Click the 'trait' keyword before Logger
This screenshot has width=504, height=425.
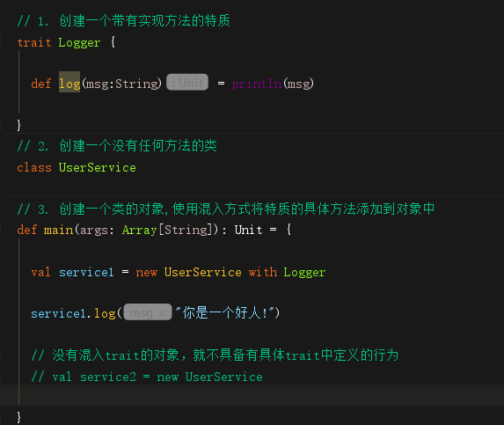[x=34, y=42]
